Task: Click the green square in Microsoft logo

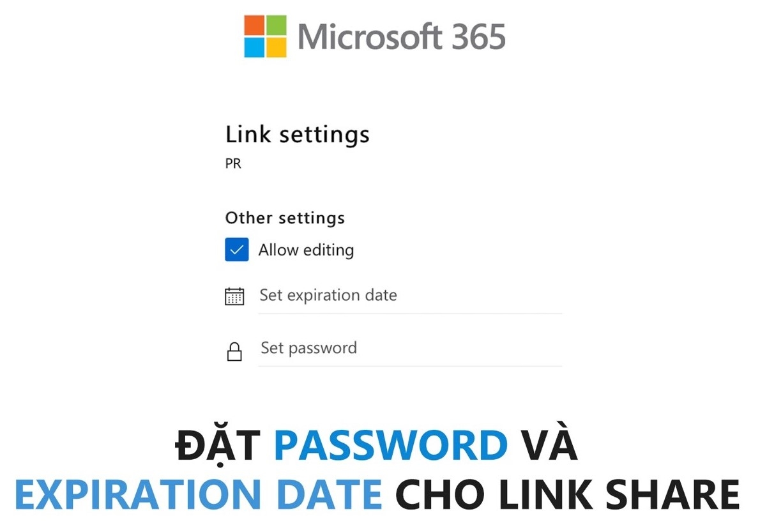Action: point(276,26)
